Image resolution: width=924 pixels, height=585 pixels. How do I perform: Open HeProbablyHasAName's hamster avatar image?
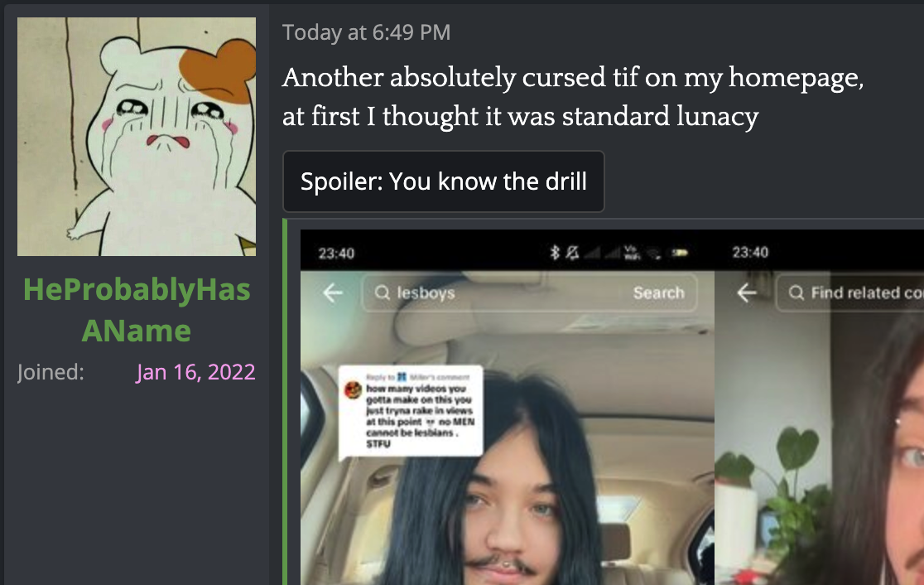click(136, 136)
